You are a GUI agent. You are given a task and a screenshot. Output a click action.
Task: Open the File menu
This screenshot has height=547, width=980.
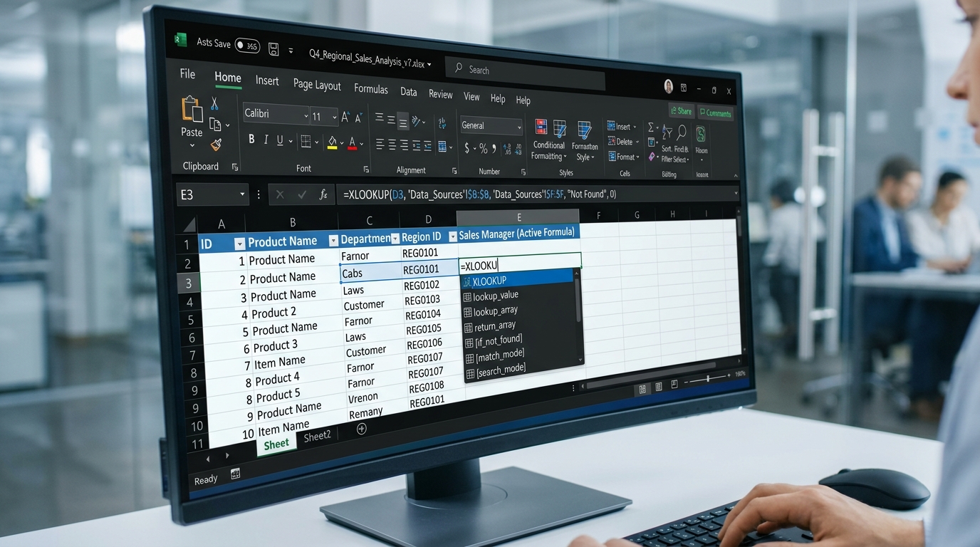click(187, 74)
